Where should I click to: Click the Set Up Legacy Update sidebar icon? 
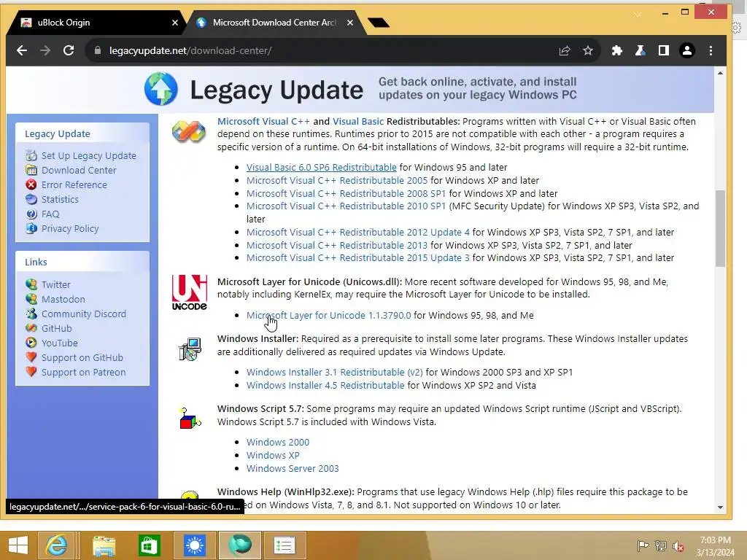31,156
